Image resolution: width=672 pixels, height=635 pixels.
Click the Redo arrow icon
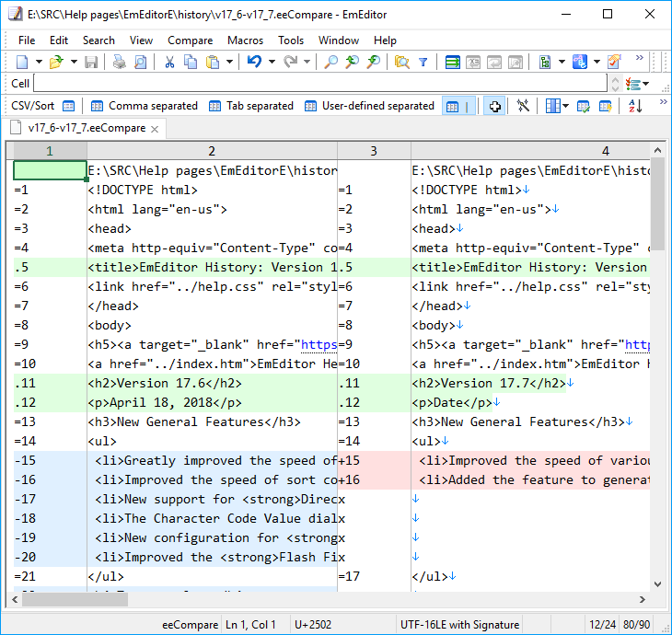click(290, 62)
